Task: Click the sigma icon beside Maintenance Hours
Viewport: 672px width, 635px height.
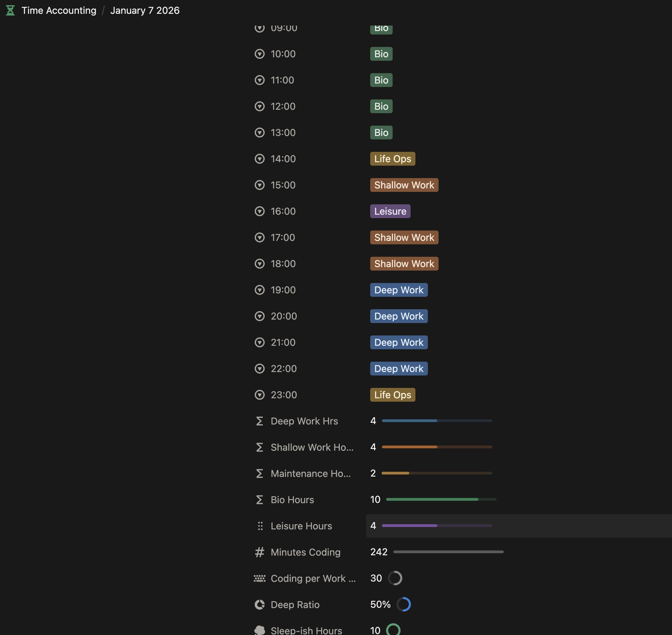Action: [x=260, y=473]
